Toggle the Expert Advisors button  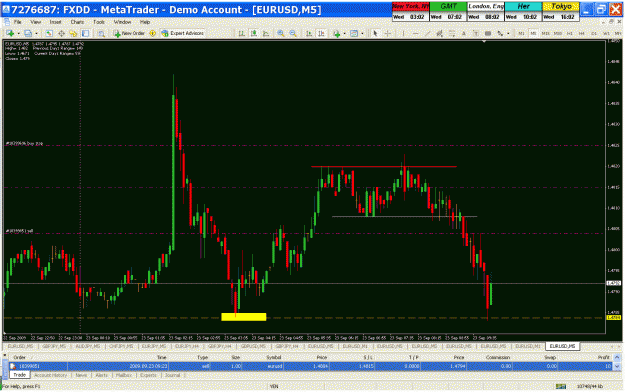click(x=183, y=33)
